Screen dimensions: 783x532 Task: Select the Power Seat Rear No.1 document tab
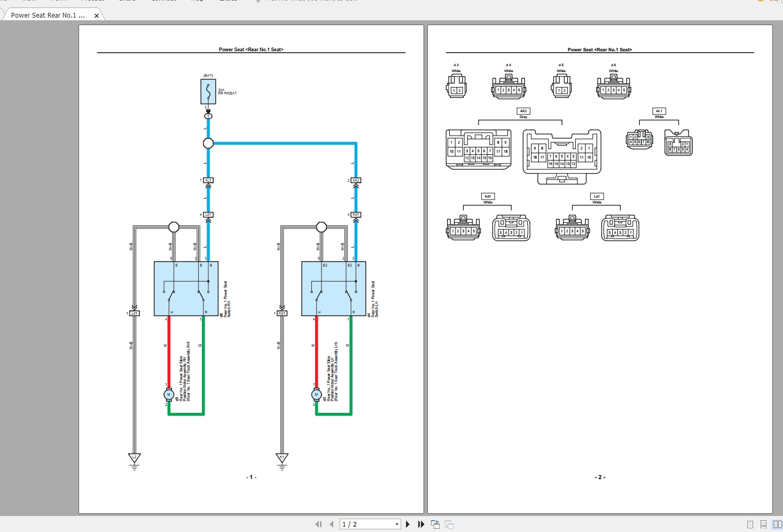pos(48,15)
